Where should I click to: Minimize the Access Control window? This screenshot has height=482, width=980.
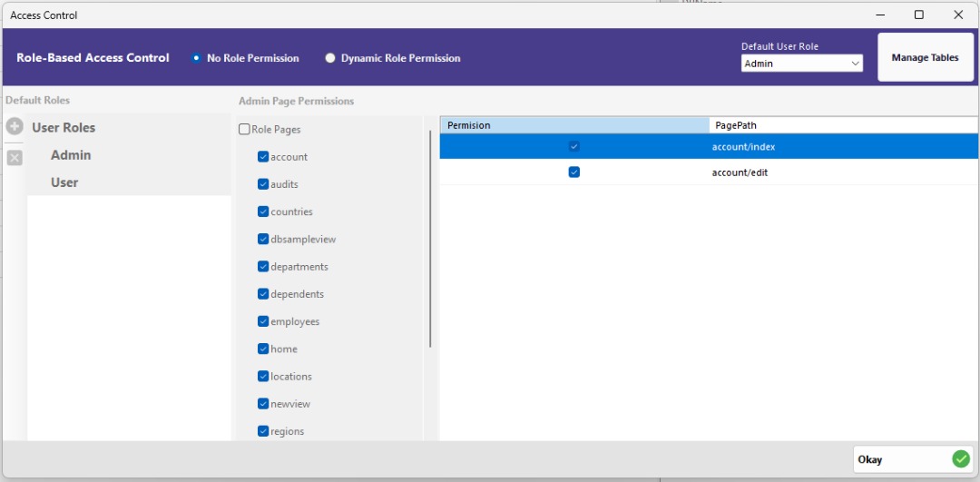click(880, 15)
